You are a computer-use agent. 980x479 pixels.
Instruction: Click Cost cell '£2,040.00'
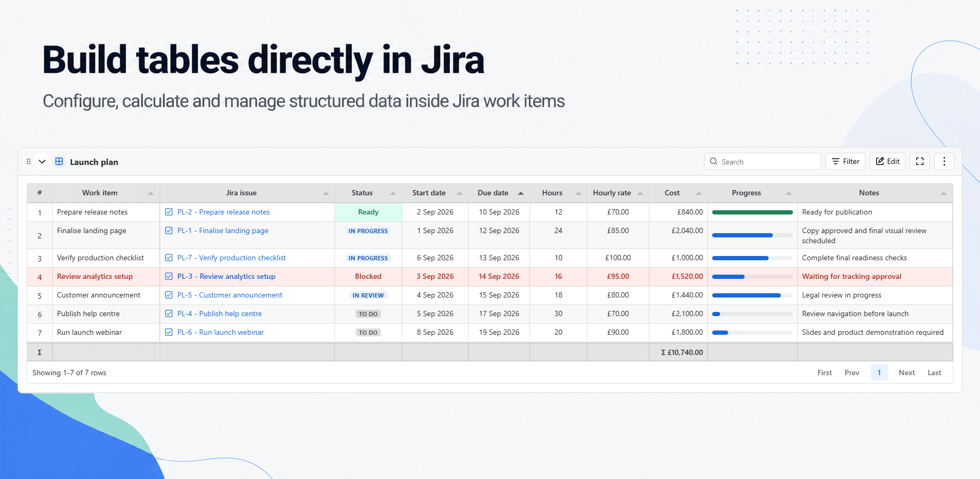click(x=678, y=235)
